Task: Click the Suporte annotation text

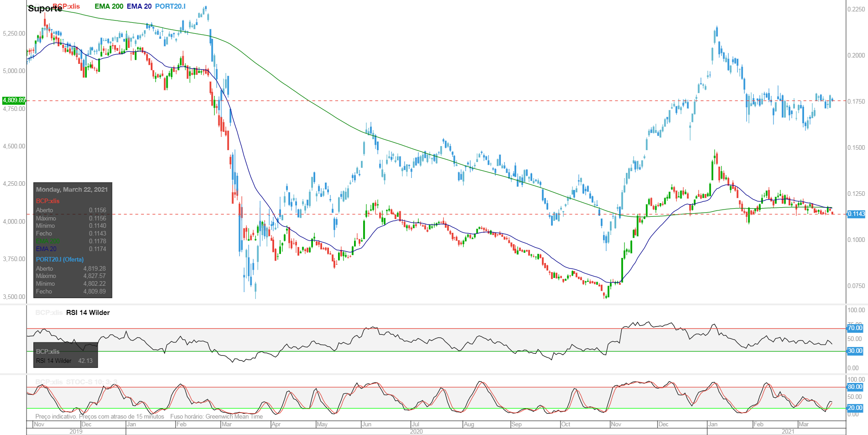Action: [x=45, y=9]
